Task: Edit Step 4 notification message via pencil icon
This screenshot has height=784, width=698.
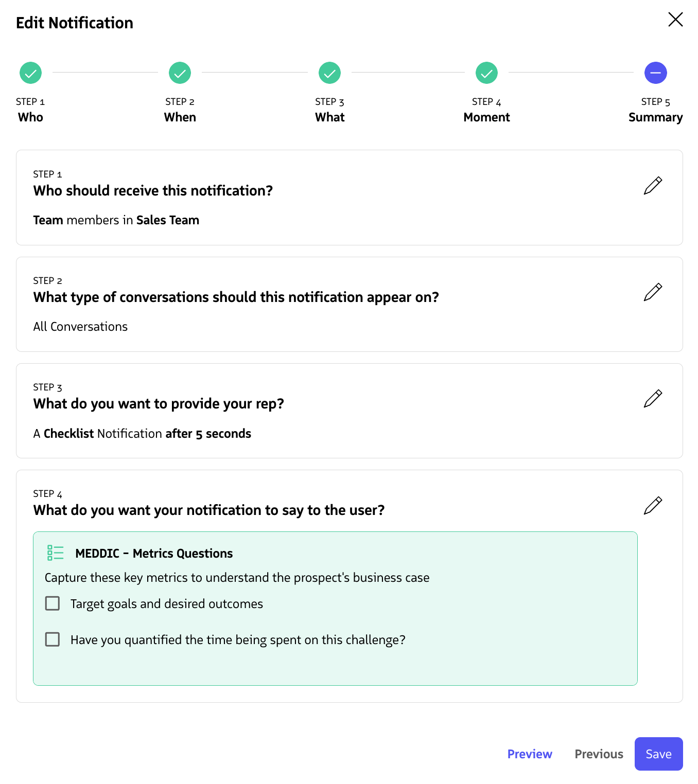Action: click(x=652, y=505)
